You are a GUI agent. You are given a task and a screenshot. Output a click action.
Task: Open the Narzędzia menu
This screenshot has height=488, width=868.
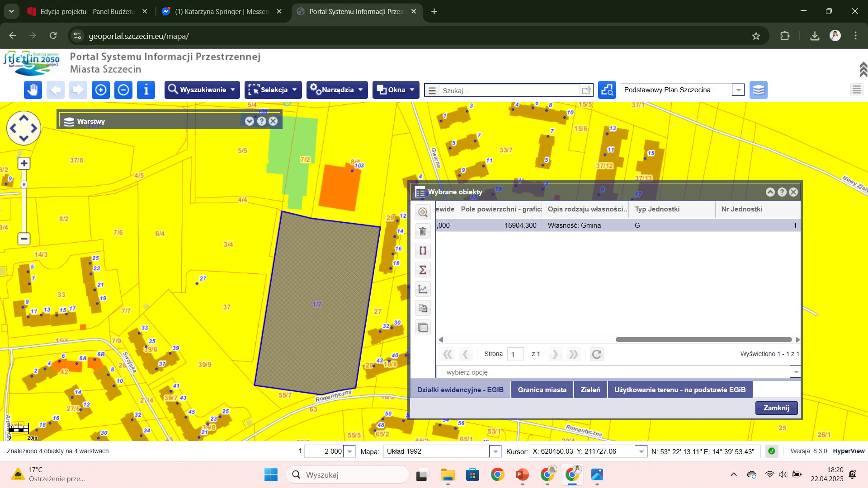tap(337, 90)
